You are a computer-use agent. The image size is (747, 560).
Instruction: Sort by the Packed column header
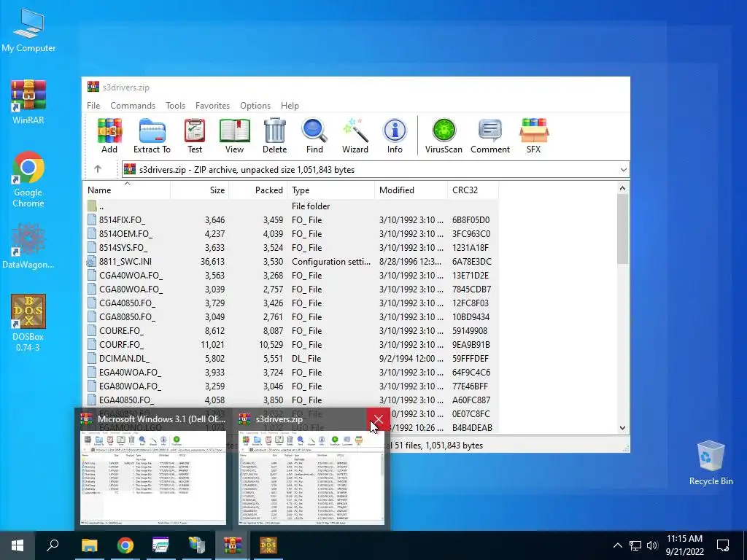(258, 190)
